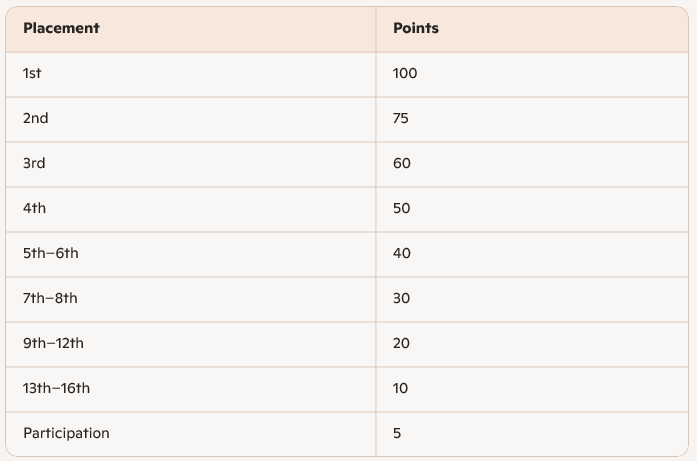
Task: Click the 50 points value
Action: point(402,208)
